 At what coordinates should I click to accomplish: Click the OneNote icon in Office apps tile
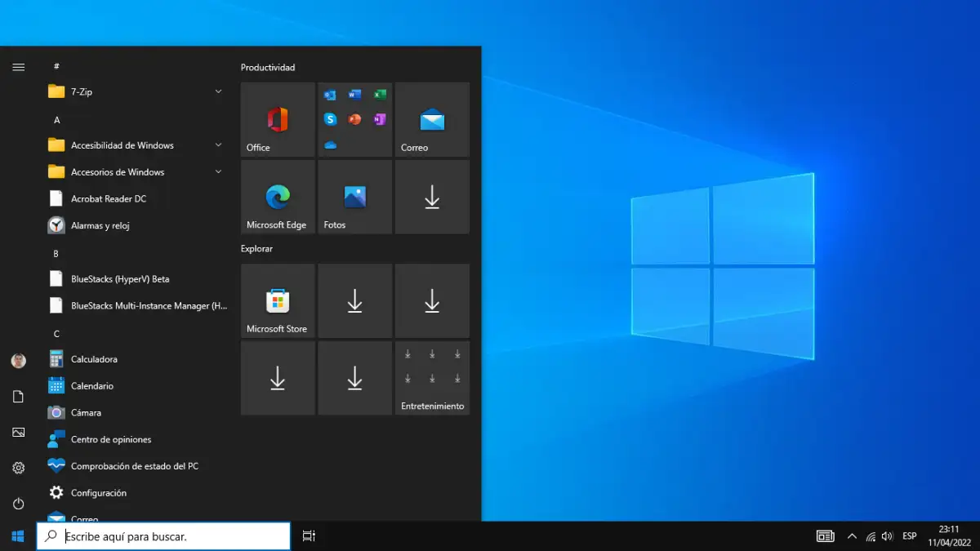click(380, 119)
